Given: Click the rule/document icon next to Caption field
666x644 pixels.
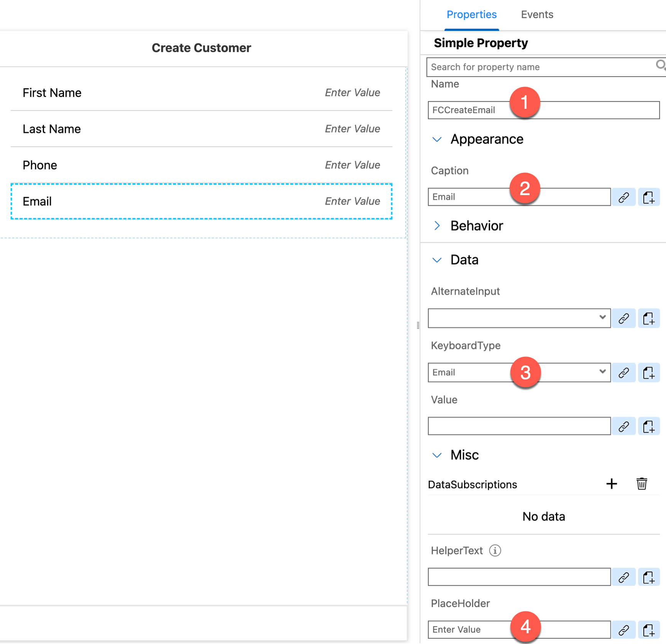Looking at the screenshot, I should click(648, 197).
